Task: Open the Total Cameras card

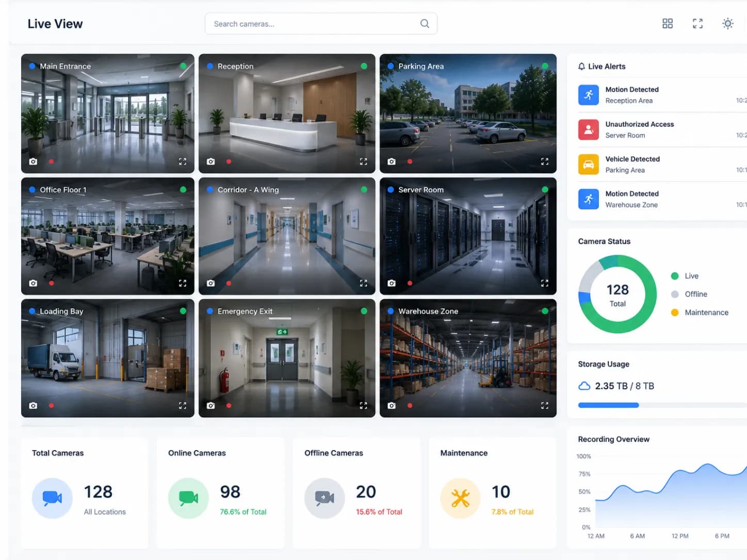Action: pos(85,493)
